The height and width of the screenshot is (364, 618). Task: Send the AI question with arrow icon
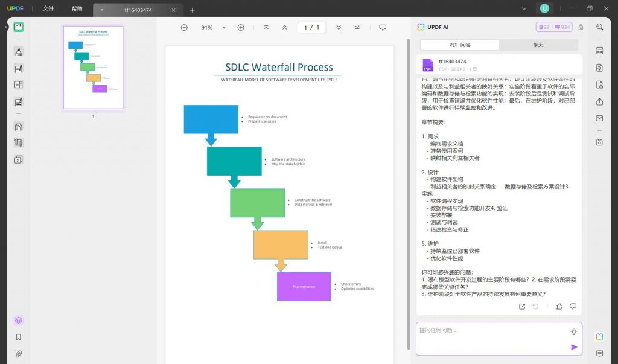tap(574, 347)
